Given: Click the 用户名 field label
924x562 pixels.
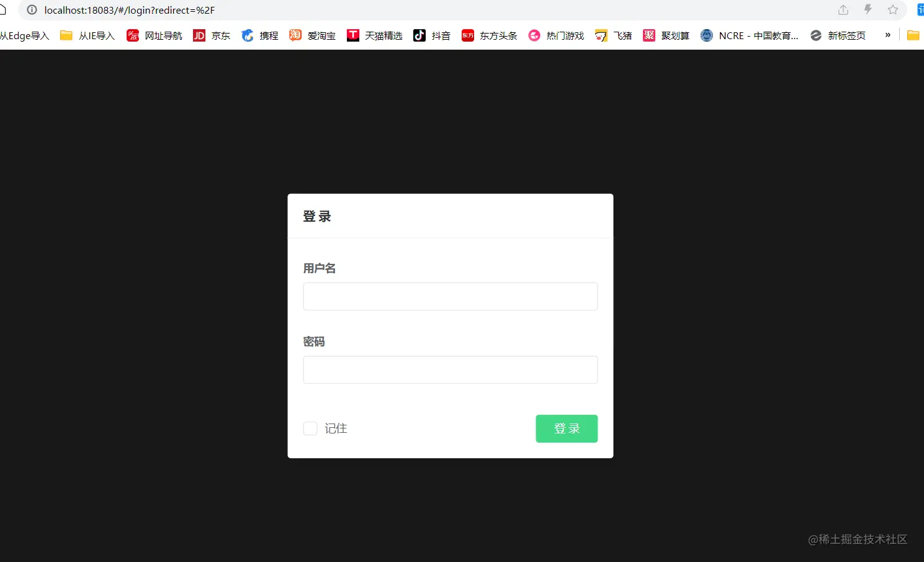Looking at the screenshot, I should (x=320, y=268).
